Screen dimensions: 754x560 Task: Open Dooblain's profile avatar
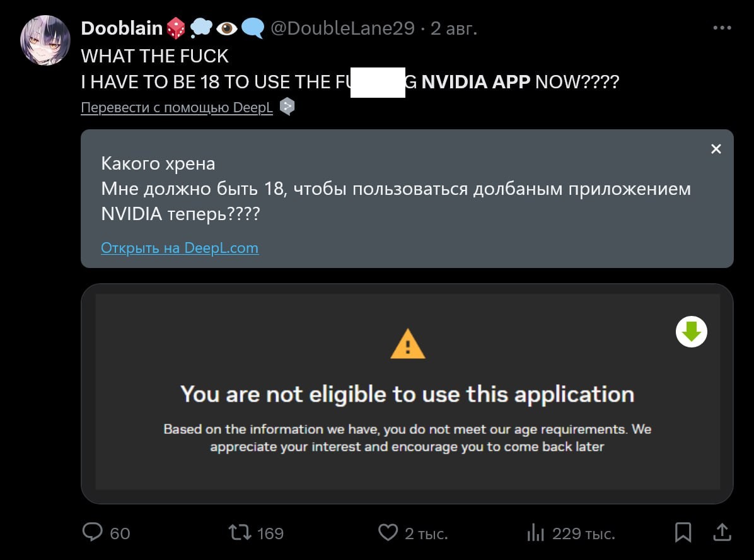45,40
